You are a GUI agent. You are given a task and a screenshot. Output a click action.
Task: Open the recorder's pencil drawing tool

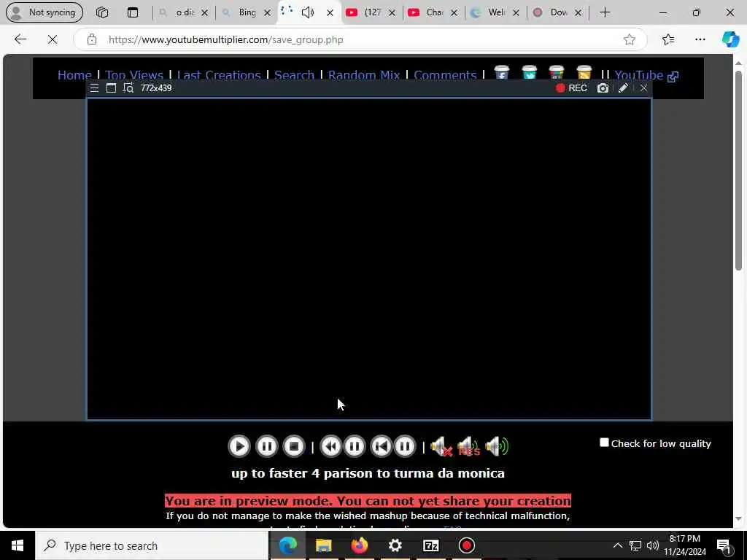tap(623, 88)
